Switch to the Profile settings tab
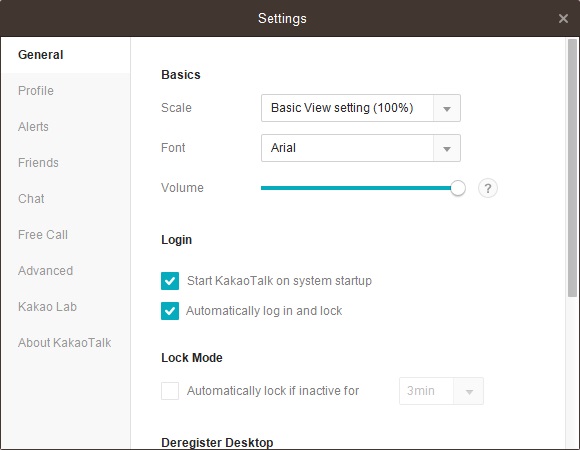Screen dimensions: 580x450 [x=65, y=91]
